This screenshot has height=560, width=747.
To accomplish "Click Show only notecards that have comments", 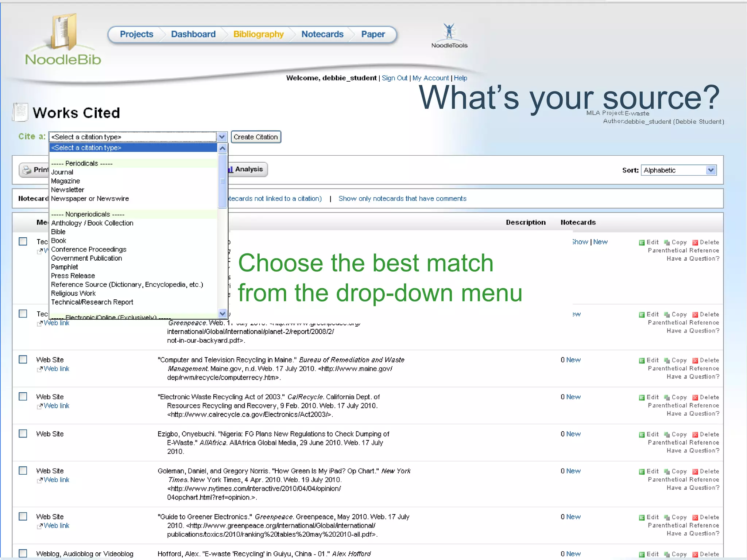I will tap(402, 199).
